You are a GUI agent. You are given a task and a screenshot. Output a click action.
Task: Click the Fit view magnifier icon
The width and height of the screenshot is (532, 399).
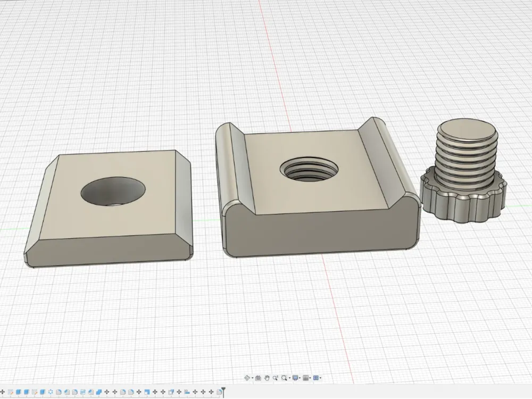(x=284, y=378)
